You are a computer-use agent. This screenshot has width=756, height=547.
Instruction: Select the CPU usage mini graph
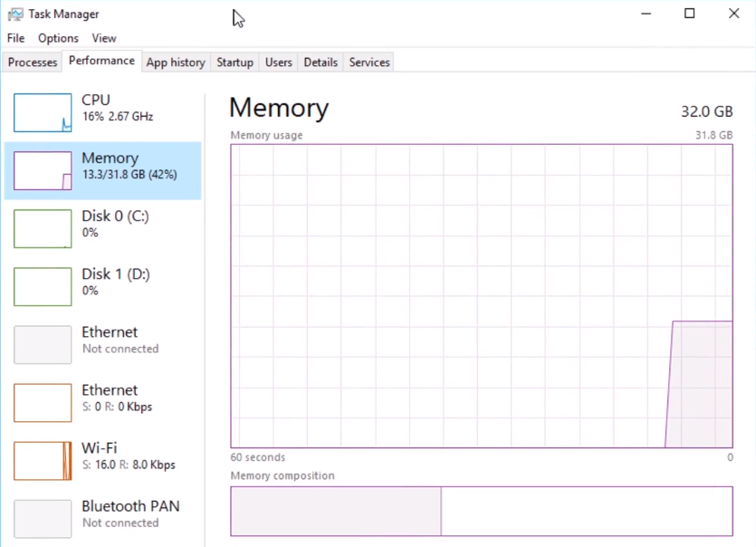(43, 113)
